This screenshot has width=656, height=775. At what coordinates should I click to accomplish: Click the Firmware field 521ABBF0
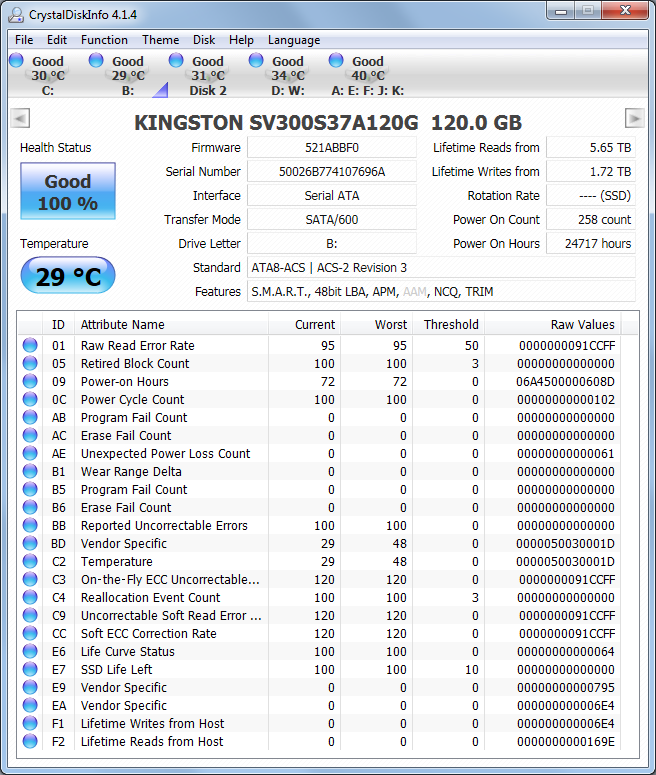[332, 148]
